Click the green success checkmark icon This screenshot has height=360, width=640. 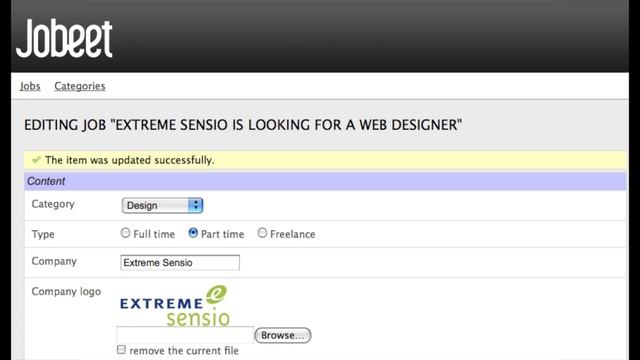point(36,160)
